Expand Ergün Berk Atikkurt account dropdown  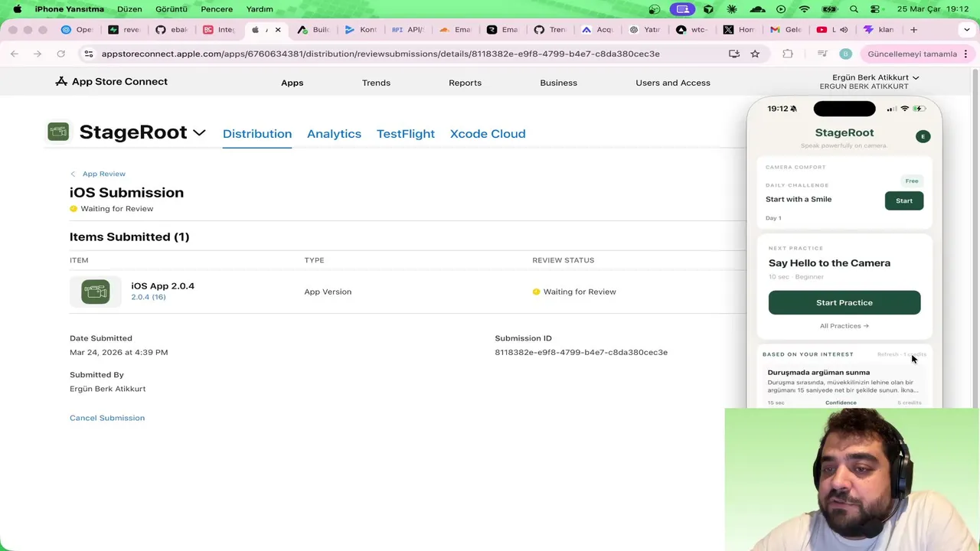tap(875, 77)
